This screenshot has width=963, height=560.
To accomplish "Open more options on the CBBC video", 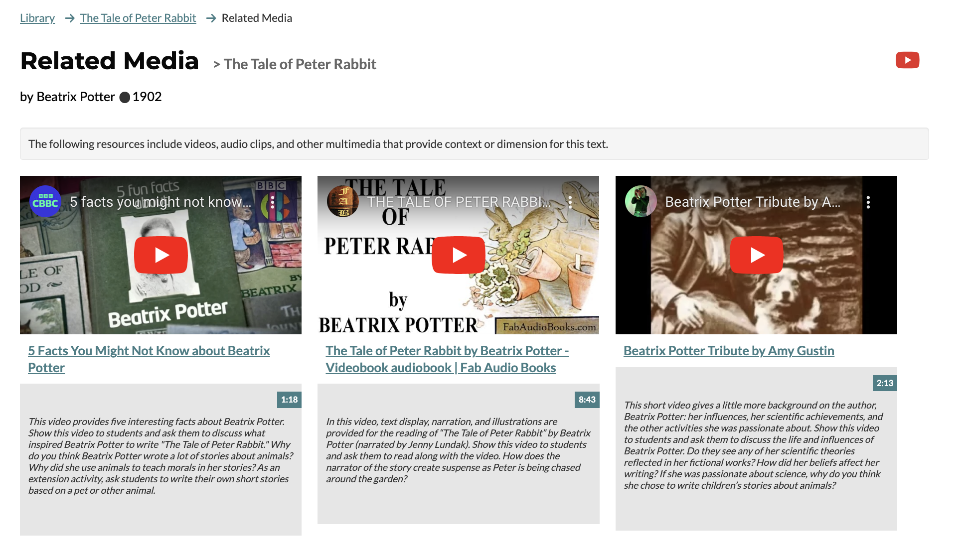I will pos(272,202).
